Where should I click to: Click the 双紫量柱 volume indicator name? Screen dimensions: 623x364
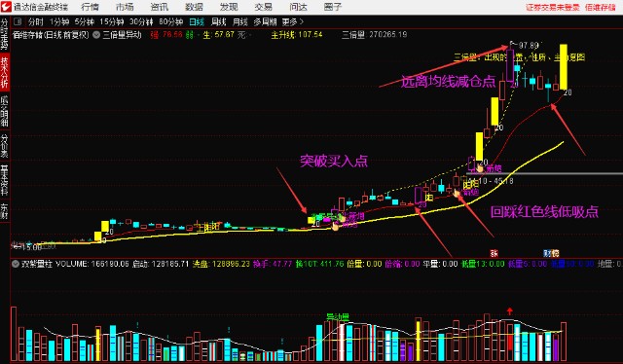[37, 264]
